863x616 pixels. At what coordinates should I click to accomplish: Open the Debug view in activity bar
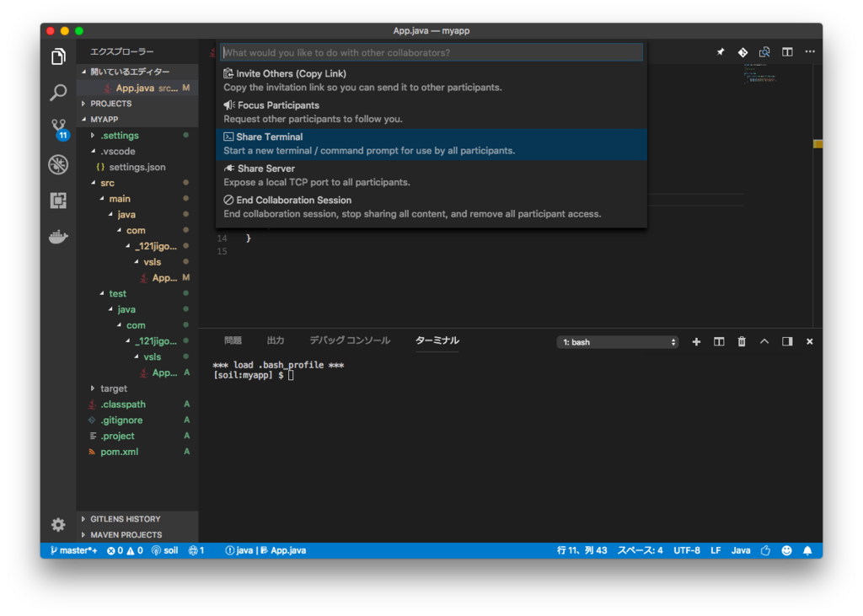[58, 164]
